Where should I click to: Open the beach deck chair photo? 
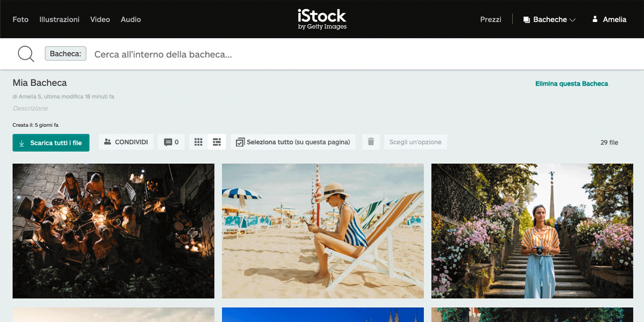(x=322, y=231)
